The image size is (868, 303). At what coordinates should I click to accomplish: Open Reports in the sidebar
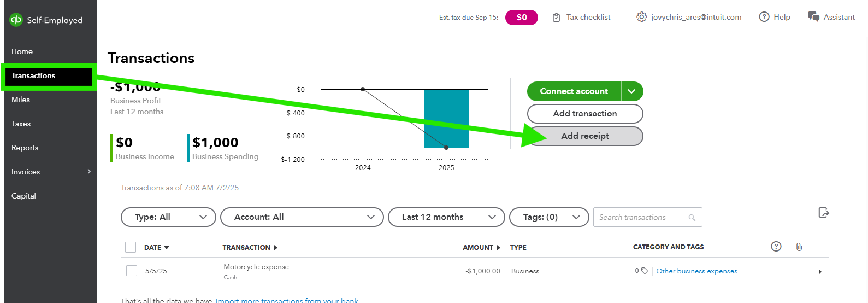click(25, 148)
